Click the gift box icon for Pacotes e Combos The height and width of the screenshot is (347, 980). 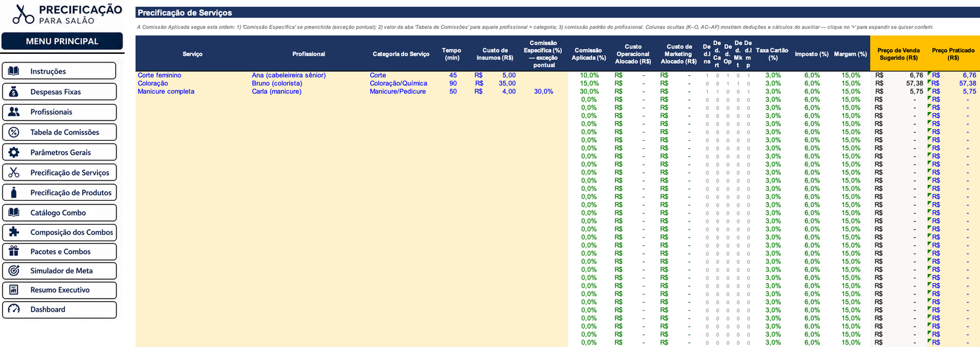tap(14, 252)
